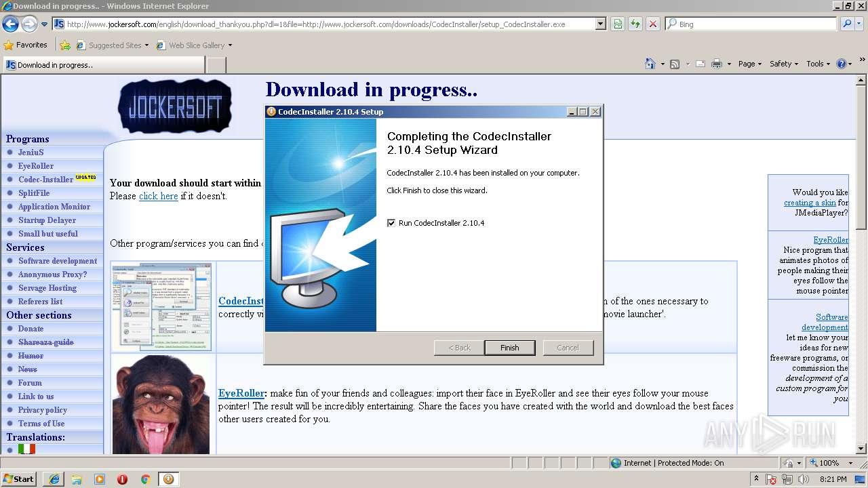The image size is (868, 488).
Task: Toggle the 'Run CodecInstaller 2.10.4' checkbox
Action: click(391, 223)
